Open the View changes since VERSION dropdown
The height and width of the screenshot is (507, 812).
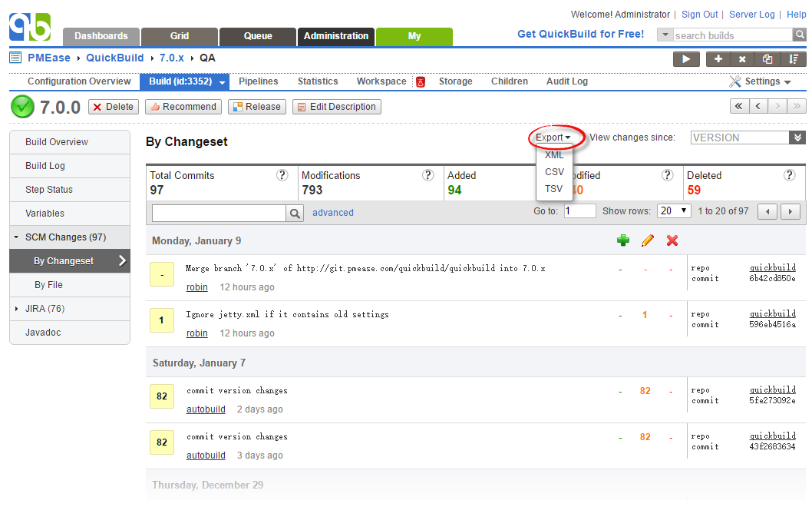[797, 138]
